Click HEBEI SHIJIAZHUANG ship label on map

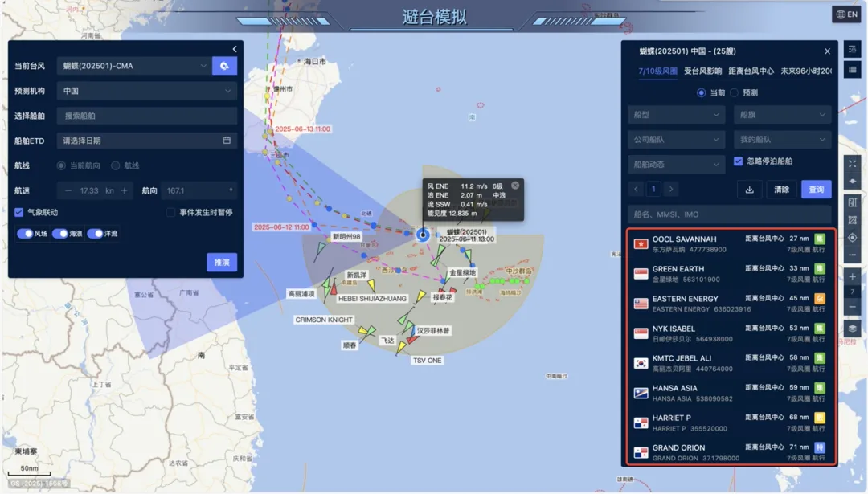coord(372,299)
